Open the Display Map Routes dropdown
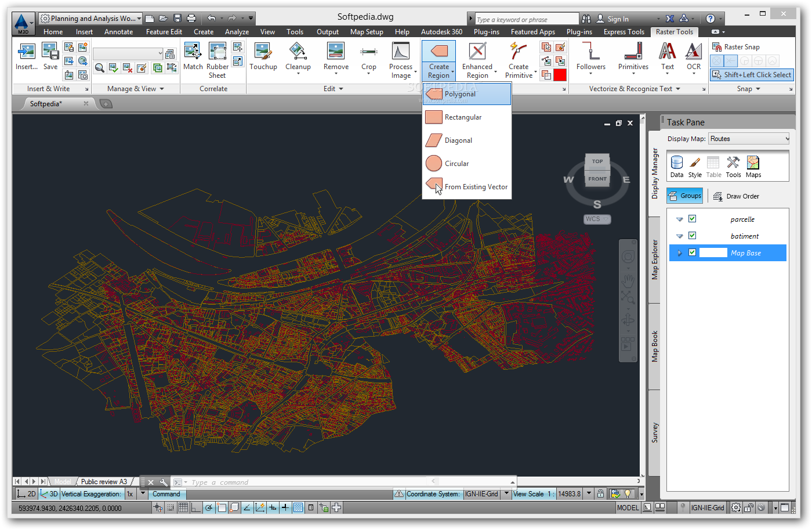 749,139
